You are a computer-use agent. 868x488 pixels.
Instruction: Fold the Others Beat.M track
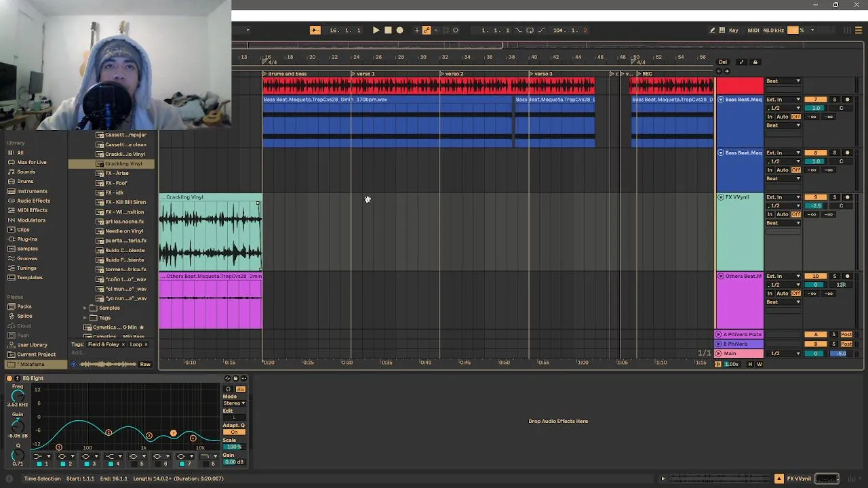(x=721, y=276)
